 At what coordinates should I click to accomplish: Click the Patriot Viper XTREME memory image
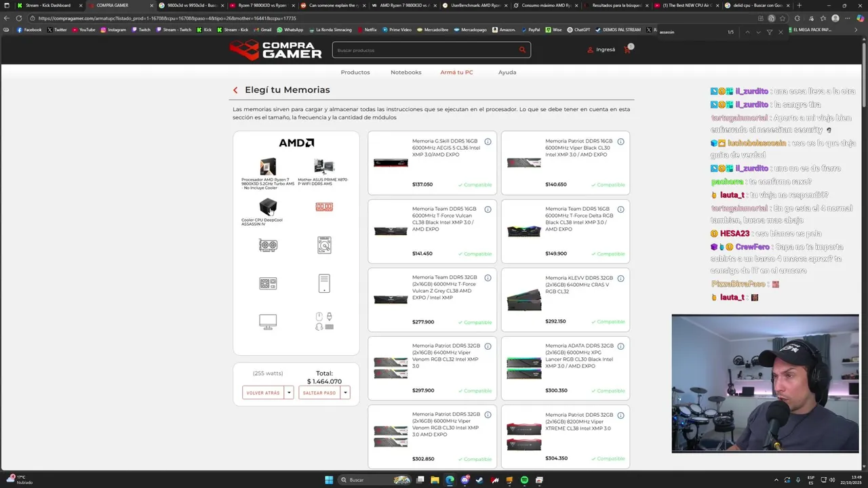(524, 436)
